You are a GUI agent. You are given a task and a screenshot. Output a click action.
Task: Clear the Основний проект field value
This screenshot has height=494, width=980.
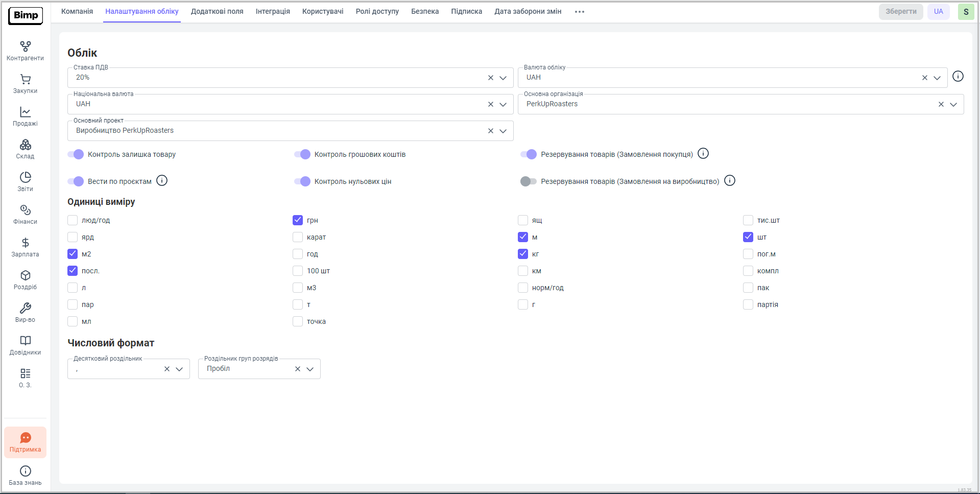[490, 131]
